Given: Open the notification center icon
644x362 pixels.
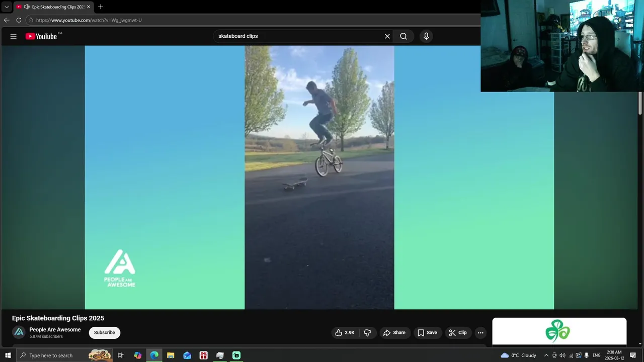Looking at the screenshot, I should click(633, 355).
